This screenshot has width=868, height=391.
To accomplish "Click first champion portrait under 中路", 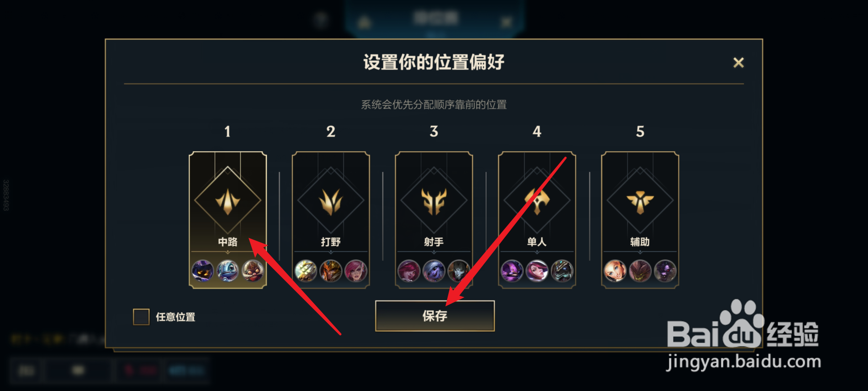I will pyautogui.click(x=202, y=271).
